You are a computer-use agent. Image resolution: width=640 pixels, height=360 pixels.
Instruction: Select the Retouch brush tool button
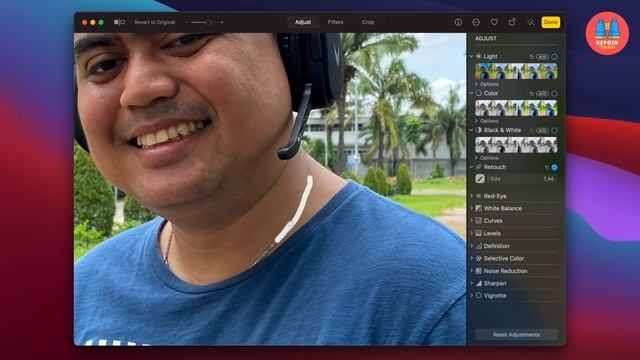point(480,178)
